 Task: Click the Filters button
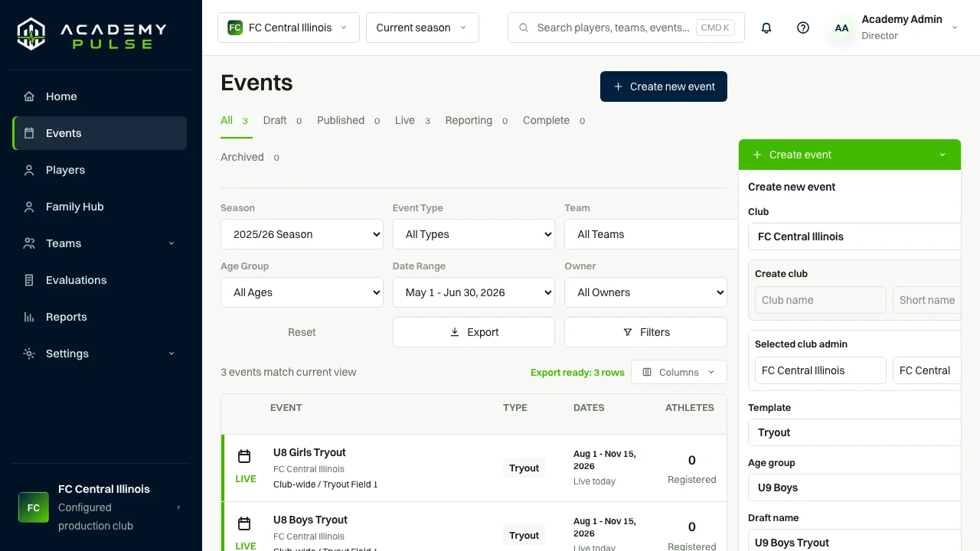[x=645, y=332]
